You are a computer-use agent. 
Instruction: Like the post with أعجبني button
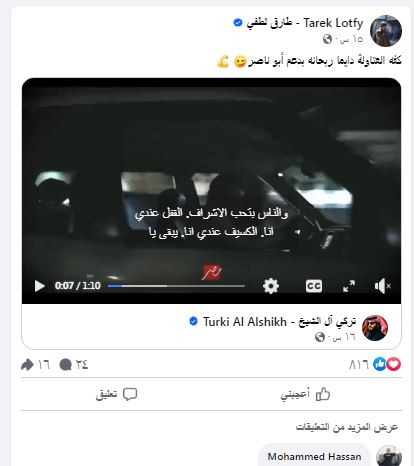[305, 394]
